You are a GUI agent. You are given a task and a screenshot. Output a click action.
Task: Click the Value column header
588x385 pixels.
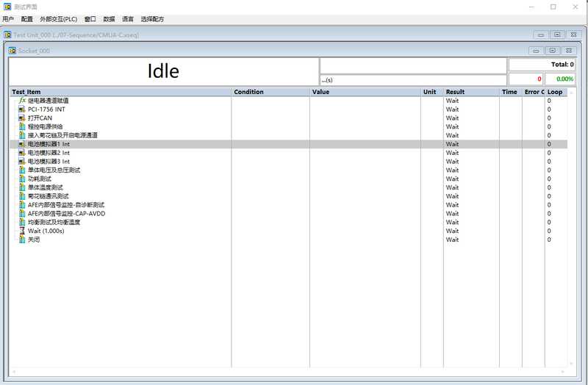click(365, 92)
